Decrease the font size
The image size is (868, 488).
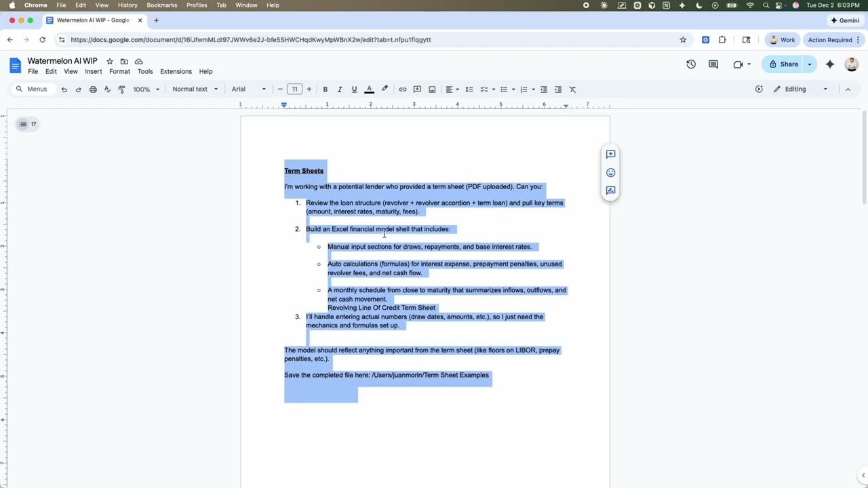click(x=280, y=89)
